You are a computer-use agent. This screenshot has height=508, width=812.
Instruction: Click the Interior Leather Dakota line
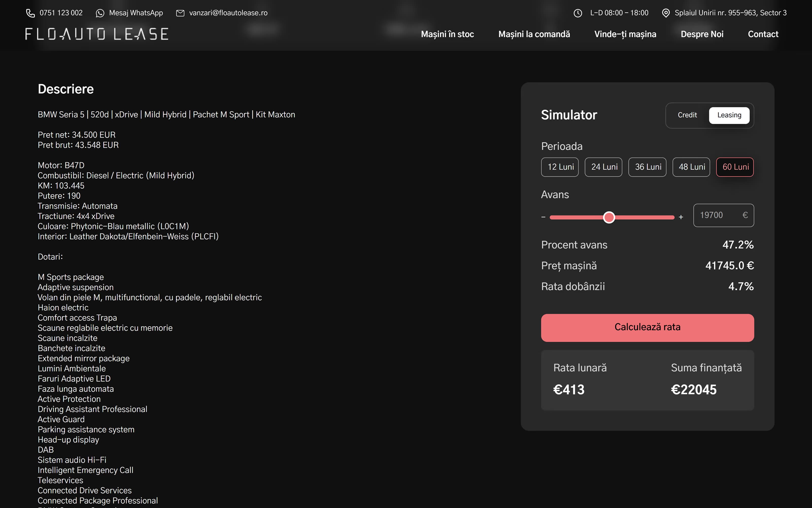tap(128, 236)
